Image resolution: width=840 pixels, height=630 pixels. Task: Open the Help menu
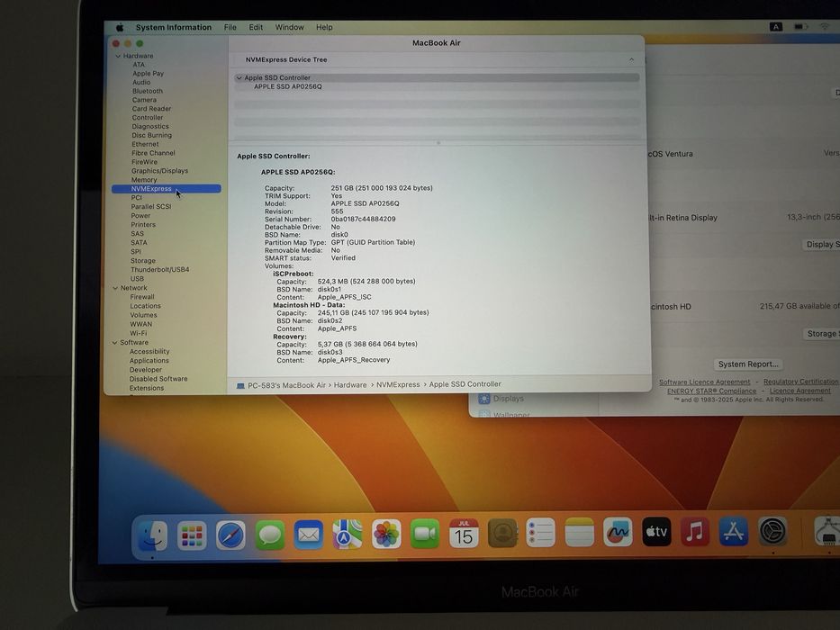tap(324, 27)
